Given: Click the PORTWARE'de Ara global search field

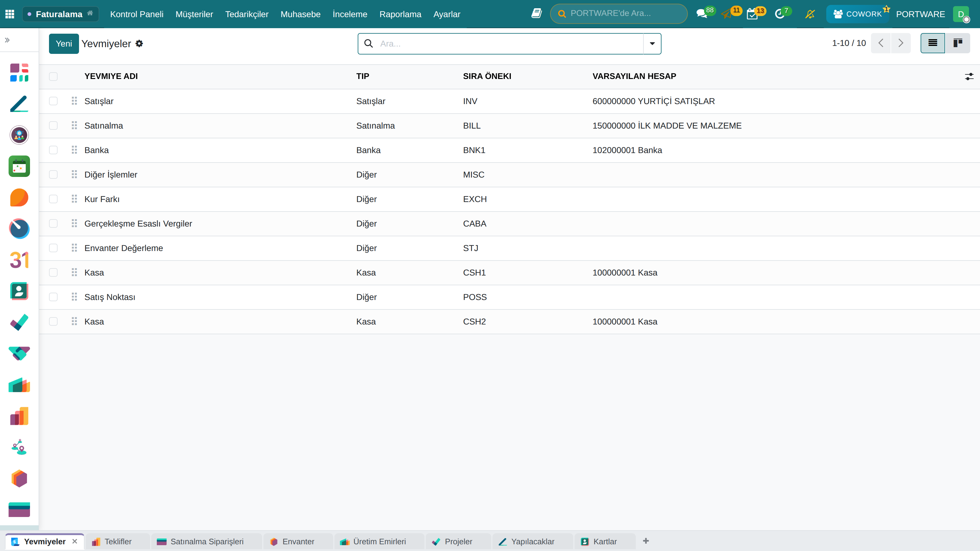Looking at the screenshot, I should pyautogui.click(x=619, y=14).
